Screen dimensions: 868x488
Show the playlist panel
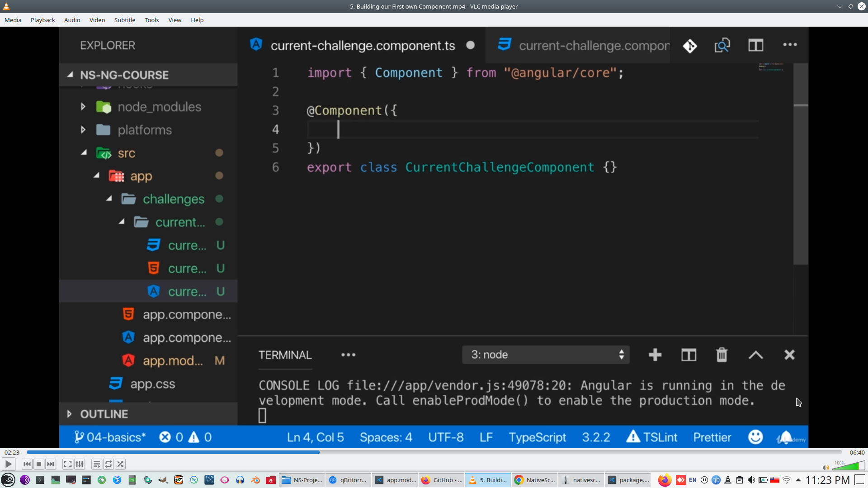coord(96,464)
